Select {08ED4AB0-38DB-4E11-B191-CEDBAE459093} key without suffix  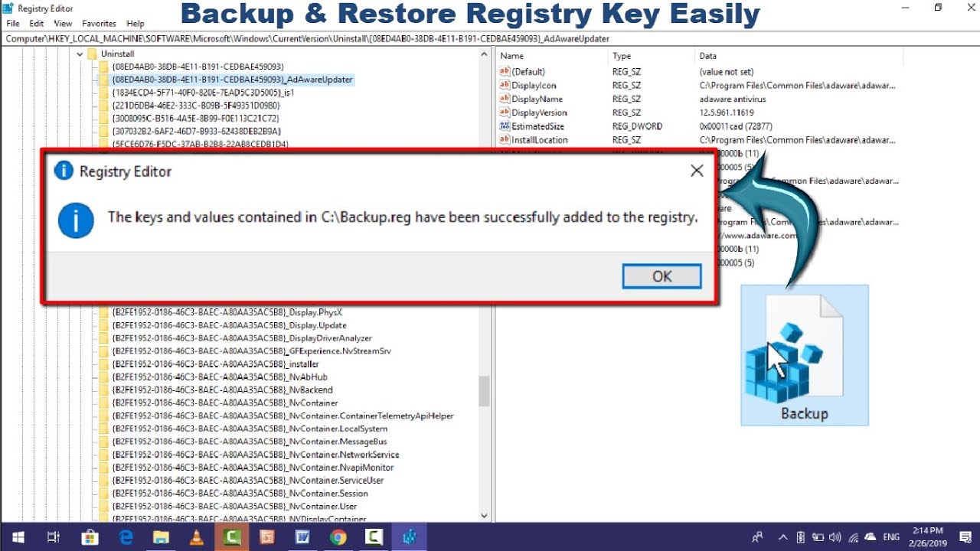pos(198,67)
